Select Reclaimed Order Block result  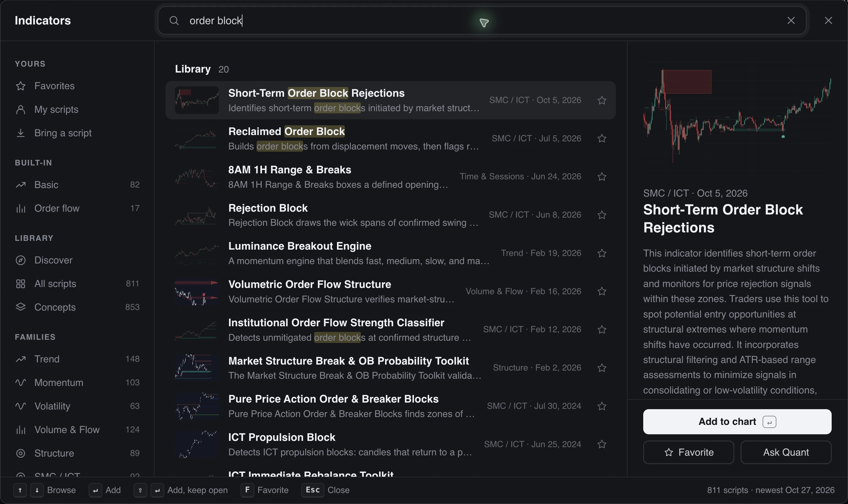coord(390,138)
